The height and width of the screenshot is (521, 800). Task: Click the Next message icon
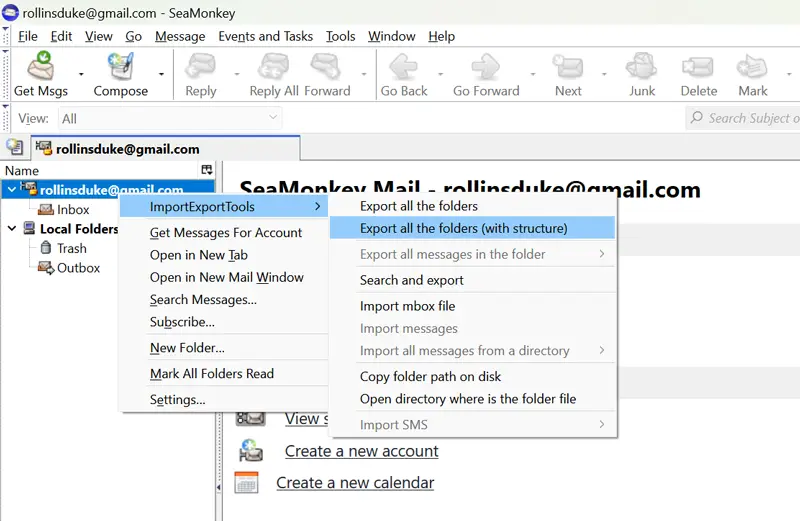coord(568,67)
